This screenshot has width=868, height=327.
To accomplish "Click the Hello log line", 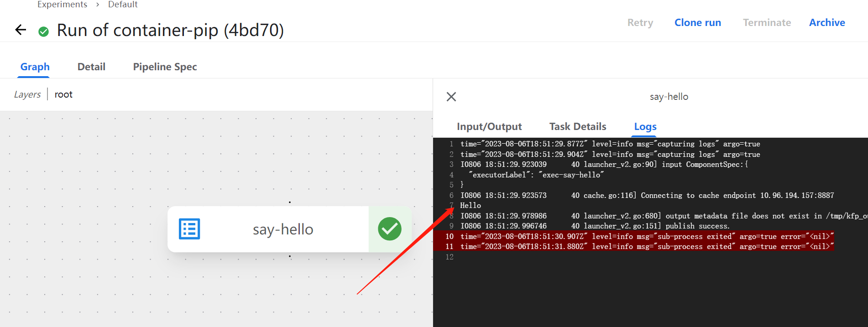I will point(471,206).
